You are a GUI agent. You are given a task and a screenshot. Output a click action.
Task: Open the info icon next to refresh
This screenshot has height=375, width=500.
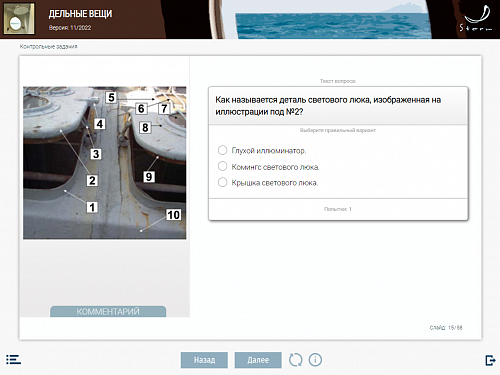315,360
